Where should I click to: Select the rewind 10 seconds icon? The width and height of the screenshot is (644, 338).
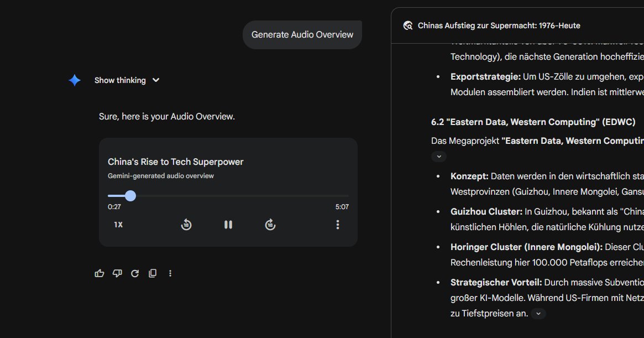point(187,225)
